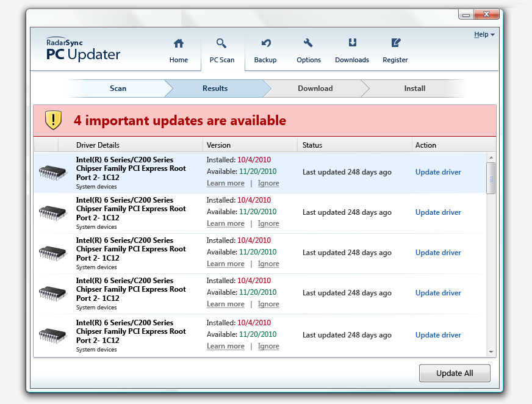Click Ignore link in third driver row
532x404 pixels.
tap(268, 264)
